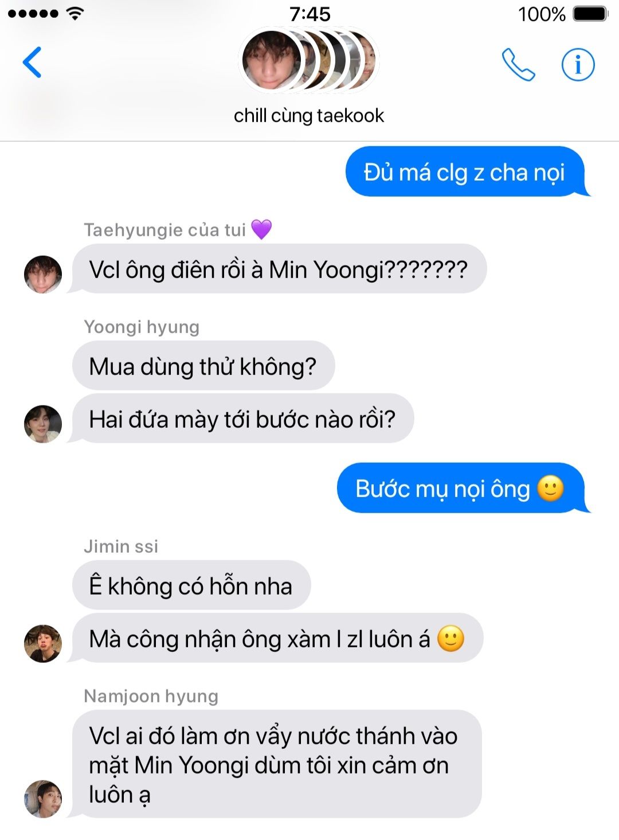
Task: Select the 'Vcl ông điên rồi à' message
Action: pyautogui.click(x=279, y=269)
